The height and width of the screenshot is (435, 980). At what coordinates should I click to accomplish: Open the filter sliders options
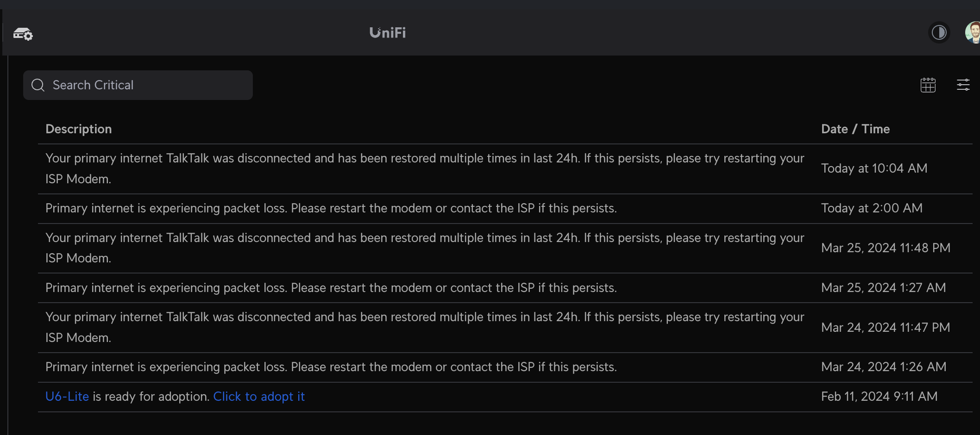coord(963,85)
